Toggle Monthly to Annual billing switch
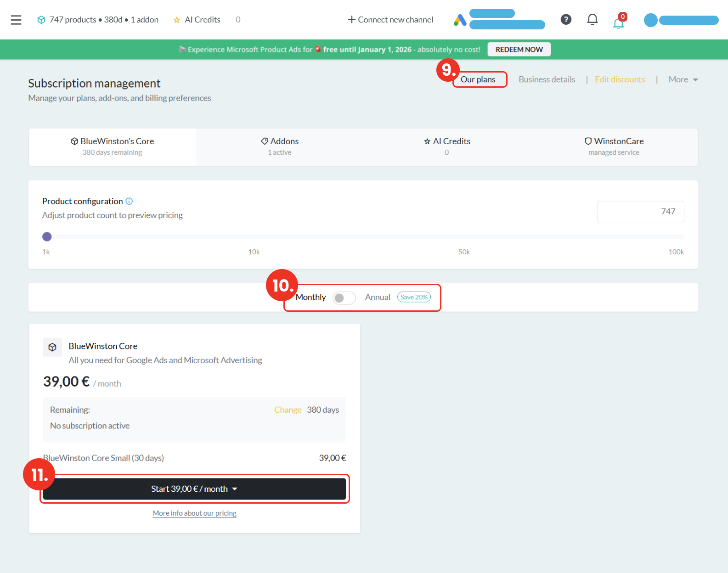 344,298
